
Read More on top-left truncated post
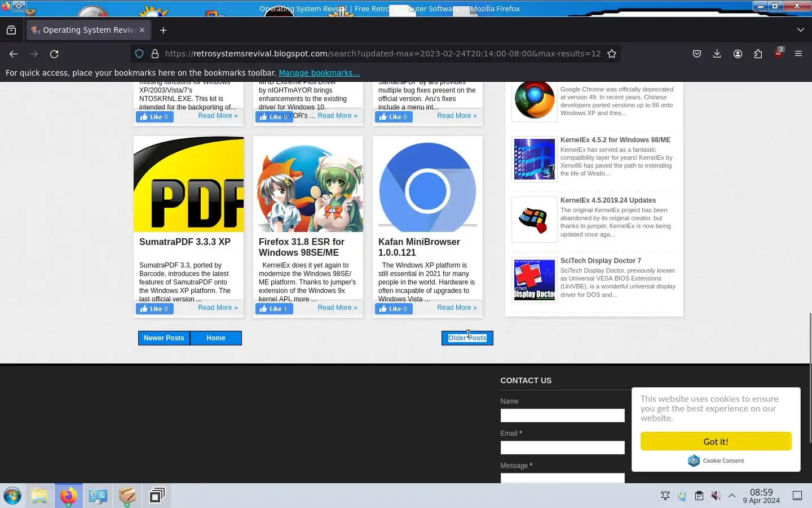tap(218, 116)
